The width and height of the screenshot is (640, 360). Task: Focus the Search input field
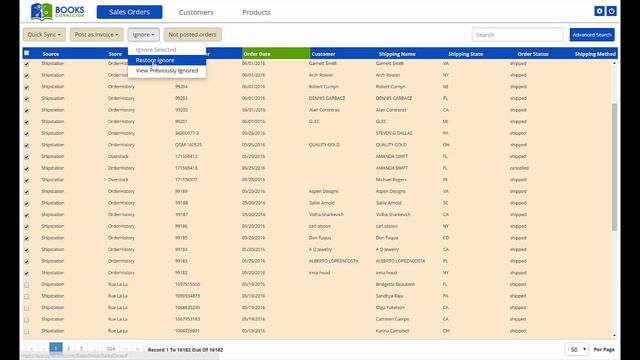(518, 35)
